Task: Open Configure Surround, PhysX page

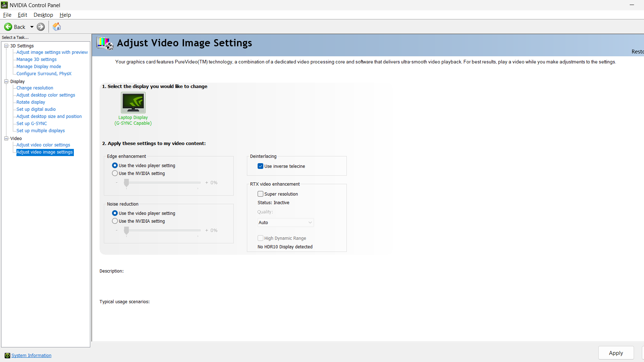Action: pos(44,74)
